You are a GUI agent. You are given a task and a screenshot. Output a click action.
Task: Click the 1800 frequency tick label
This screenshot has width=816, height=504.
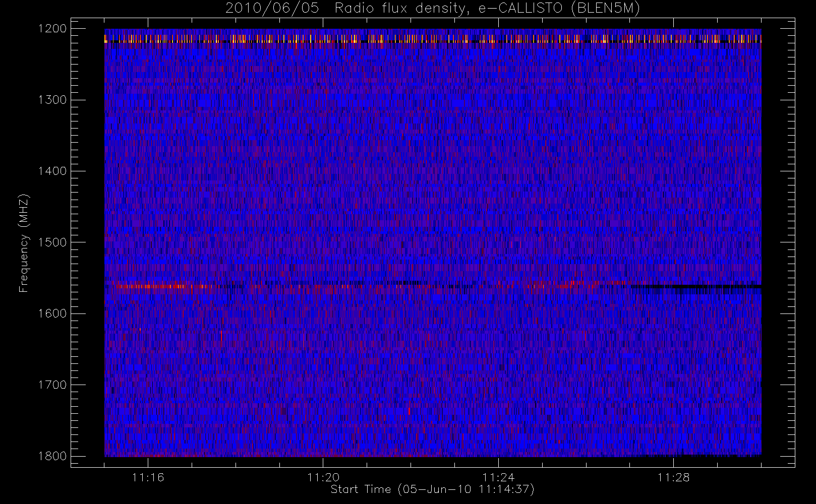[52, 456]
